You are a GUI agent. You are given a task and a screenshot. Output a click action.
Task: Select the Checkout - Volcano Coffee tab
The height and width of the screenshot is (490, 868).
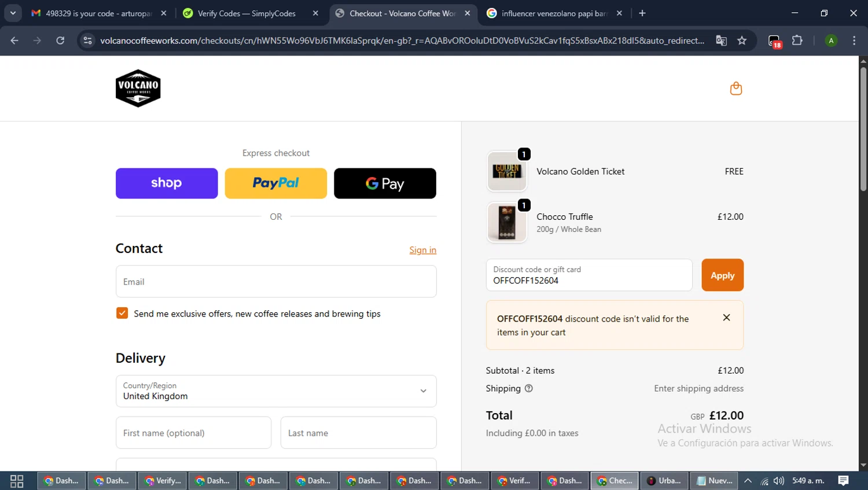[403, 13]
